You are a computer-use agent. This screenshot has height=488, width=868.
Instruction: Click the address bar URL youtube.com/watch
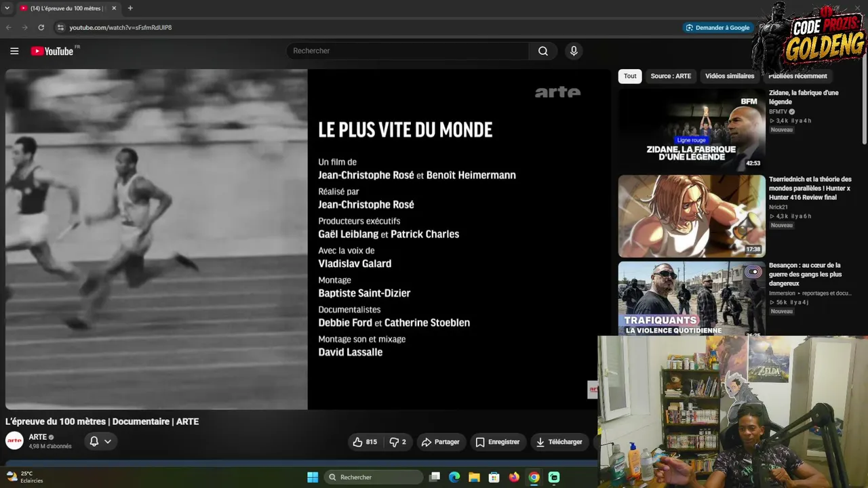[x=120, y=28]
